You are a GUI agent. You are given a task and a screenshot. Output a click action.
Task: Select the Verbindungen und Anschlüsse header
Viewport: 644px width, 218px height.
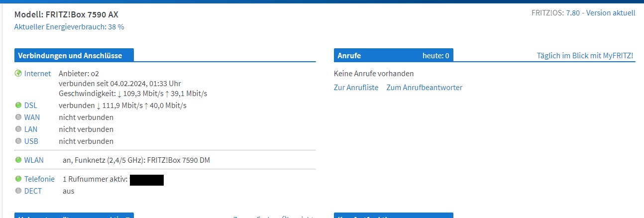(74, 55)
